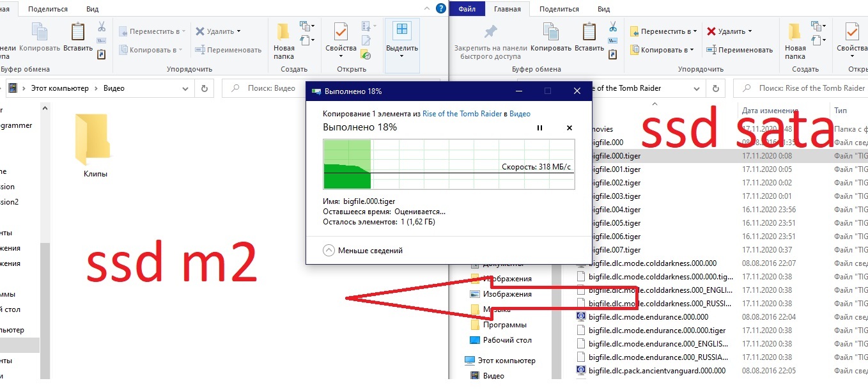Click Свойства icon in left window ribbon
This screenshot has width=868, height=390.
click(341, 32)
